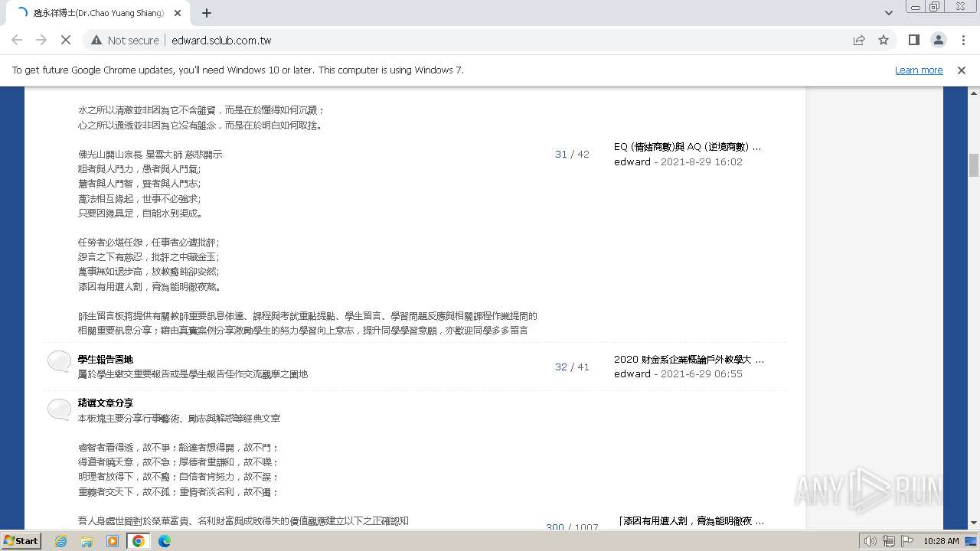Open edward profile dated 2021-8-29
Screen dimensions: 980x551
tap(632, 161)
